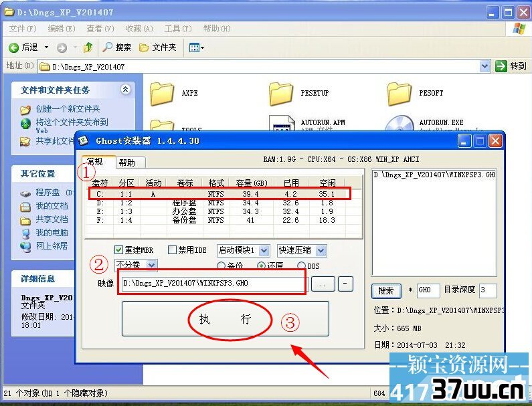Select the C: partition row
Image resolution: width=532 pixels, height=406 pixels.
tap(220, 194)
